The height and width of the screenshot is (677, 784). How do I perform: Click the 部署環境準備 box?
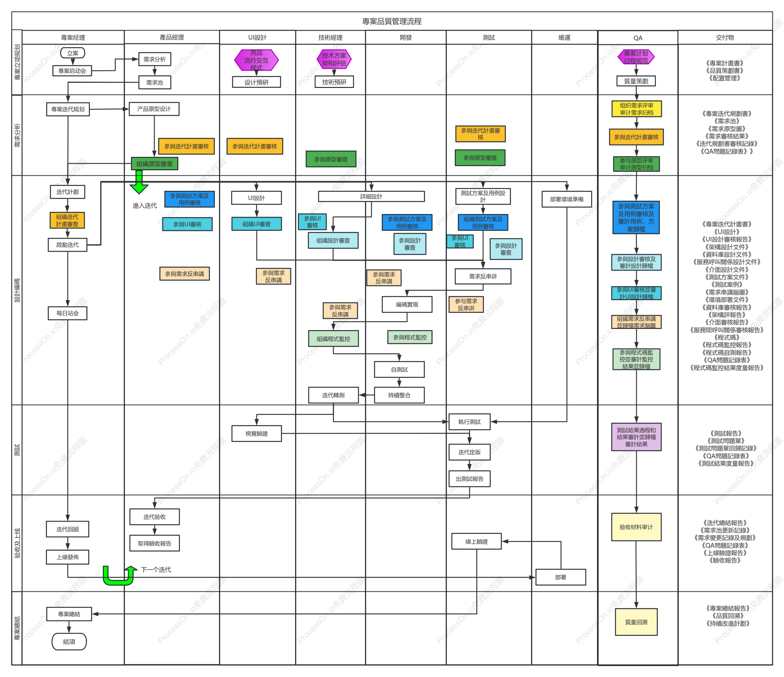click(x=567, y=199)
